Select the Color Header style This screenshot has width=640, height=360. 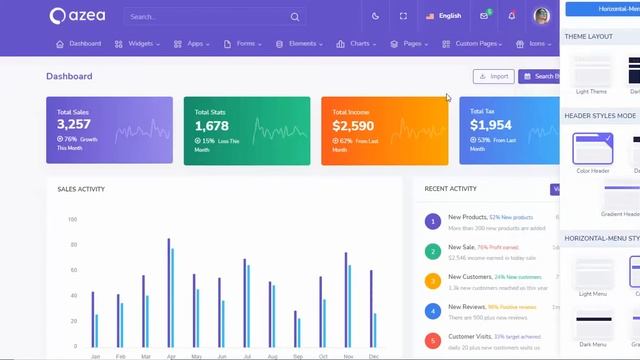pos(593,153)
